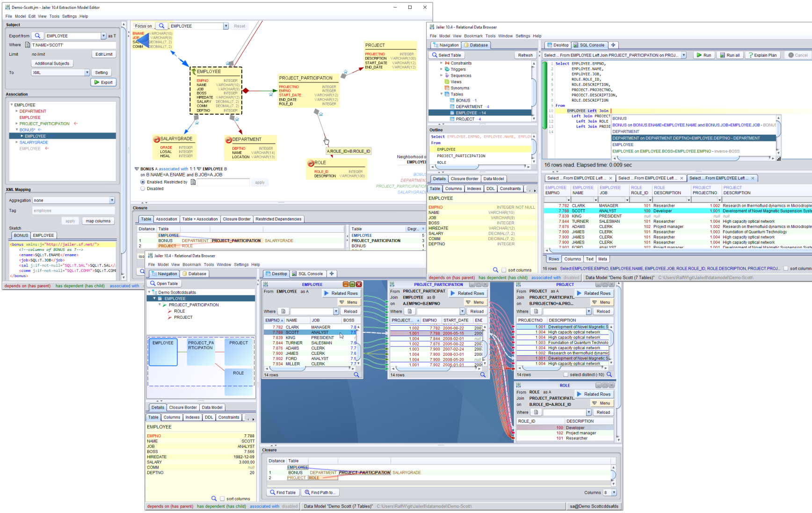Viewport: 812px width, 513px height.
Task: Enable the select distinct checkbox in PROJECT window
Action: [x=565, y=375]
